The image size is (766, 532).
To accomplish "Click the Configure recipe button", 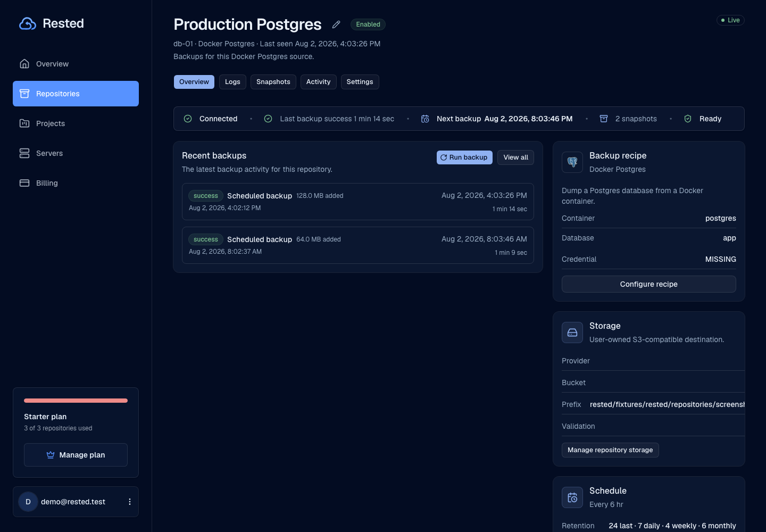I will point(649,284).
